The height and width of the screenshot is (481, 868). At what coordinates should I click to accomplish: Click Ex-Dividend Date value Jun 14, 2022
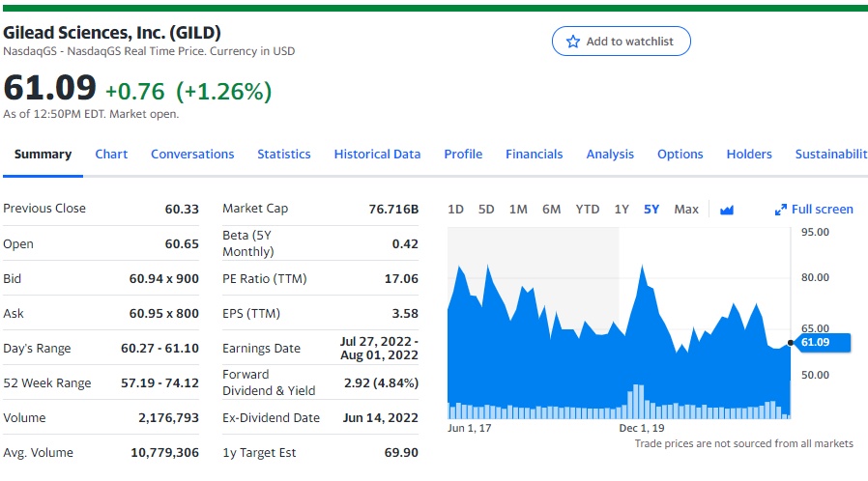(x=380, y=418)
